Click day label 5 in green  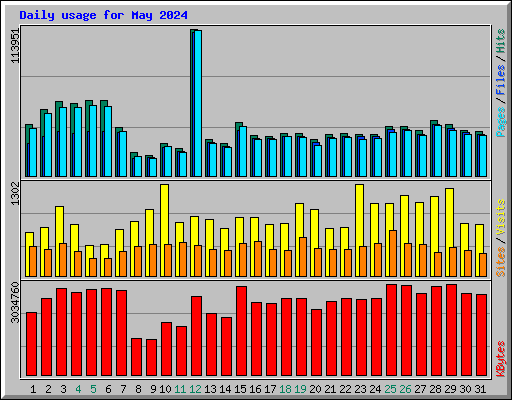click(x=93, y=389)
